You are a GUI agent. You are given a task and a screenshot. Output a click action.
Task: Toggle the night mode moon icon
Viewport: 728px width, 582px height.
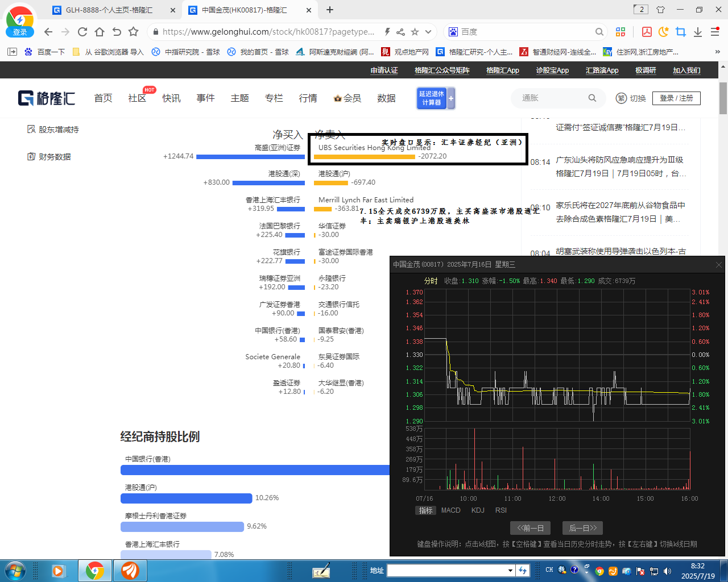point(663,32)
